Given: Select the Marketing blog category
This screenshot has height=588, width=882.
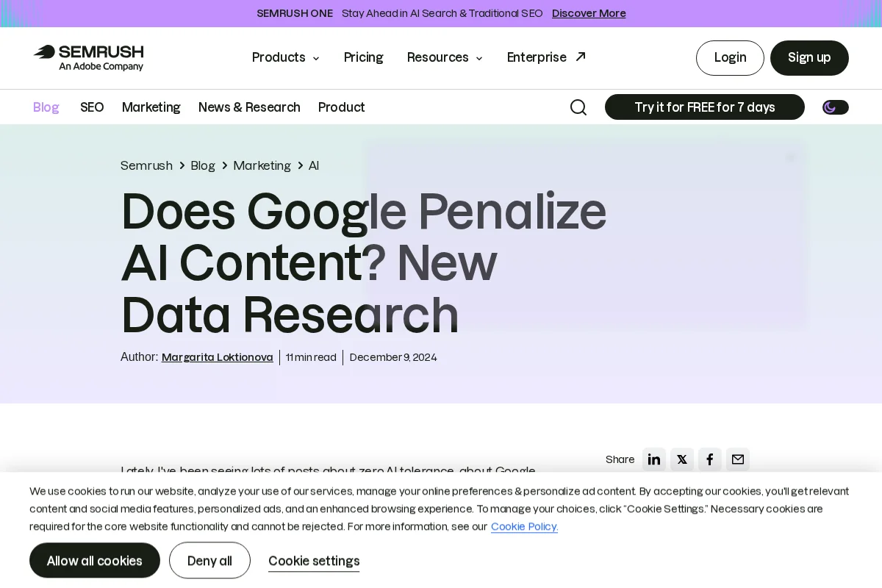Looking at the screenshot, I should pos(151,107).
